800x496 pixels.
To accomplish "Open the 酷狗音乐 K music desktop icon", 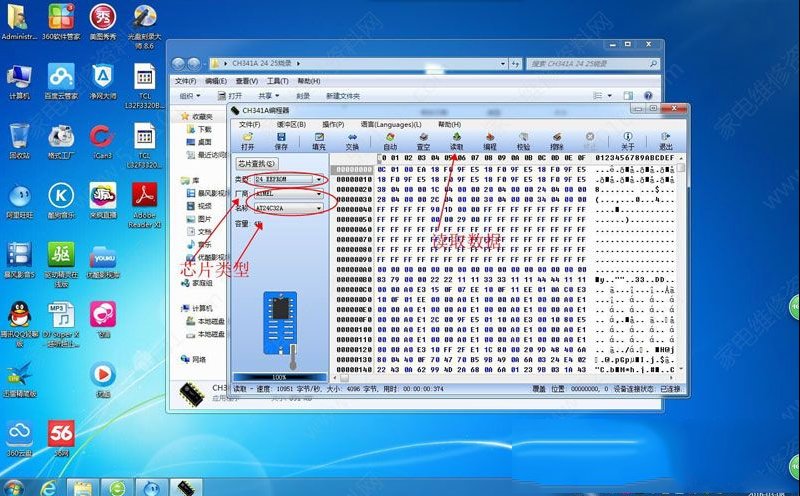I will (x=61, y=201).
